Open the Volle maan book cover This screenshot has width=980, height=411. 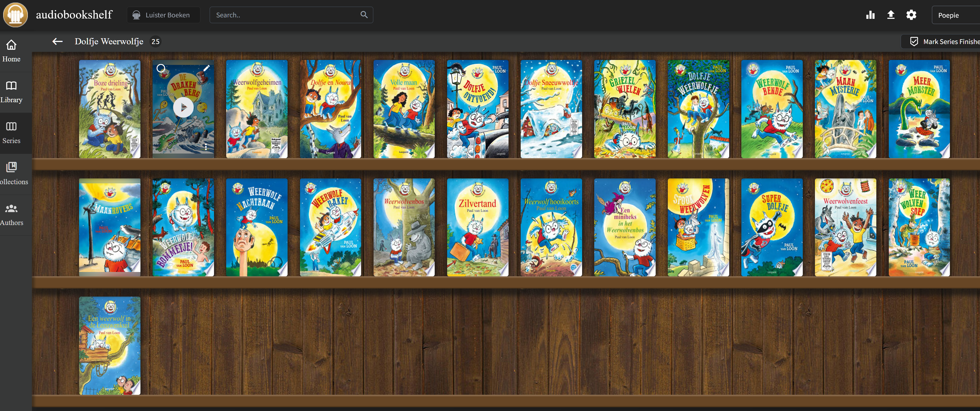point(404,109)
